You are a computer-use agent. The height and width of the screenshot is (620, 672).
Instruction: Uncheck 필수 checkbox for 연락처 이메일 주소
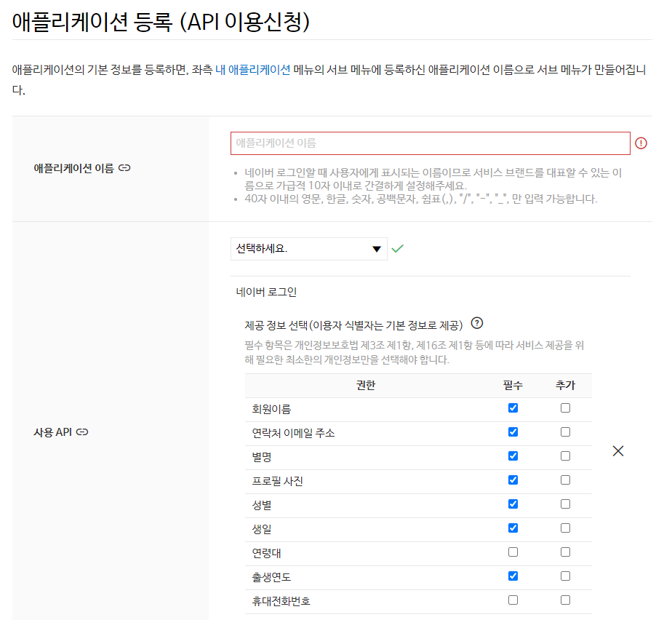[513, 432]
